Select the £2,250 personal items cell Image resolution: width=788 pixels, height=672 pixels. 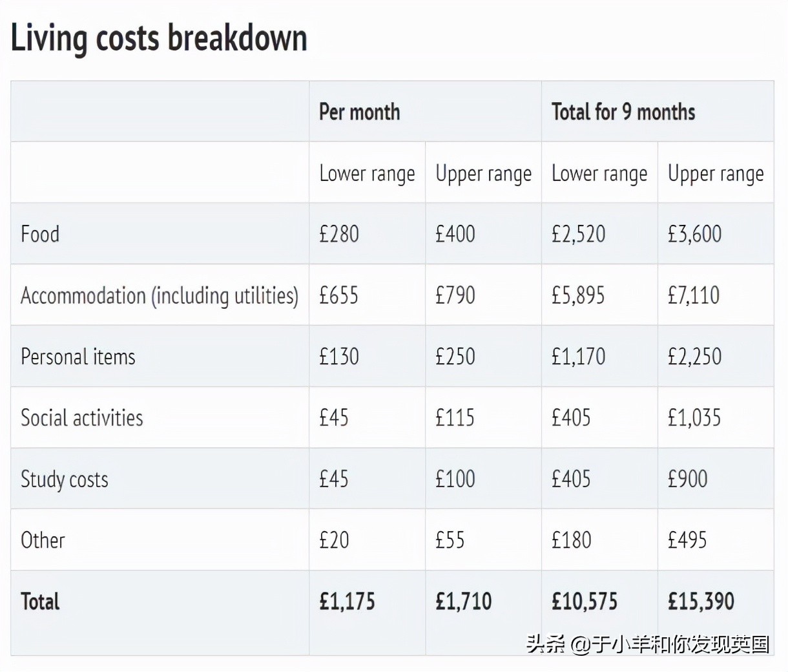click(x=694, y=357)
